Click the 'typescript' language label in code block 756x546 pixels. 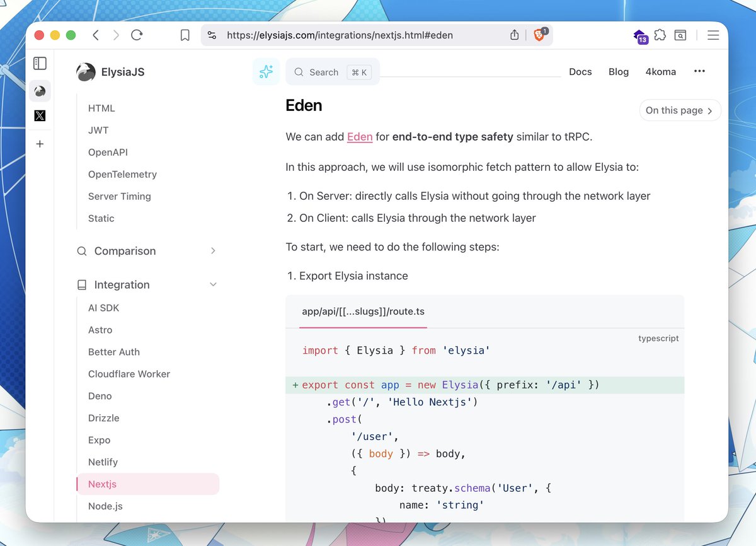[658, 339]
